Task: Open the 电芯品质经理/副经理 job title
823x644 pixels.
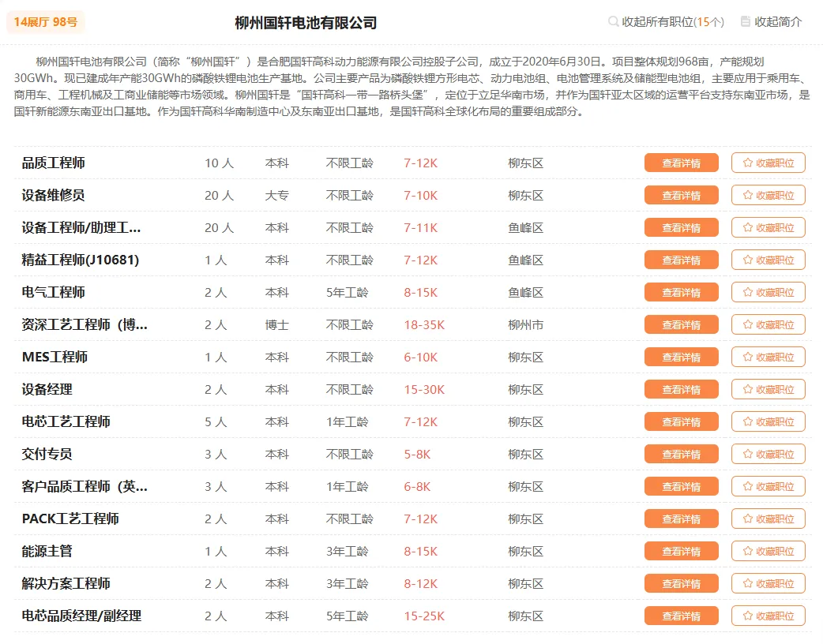Action: pyautogui.click(x=81, y=616)
